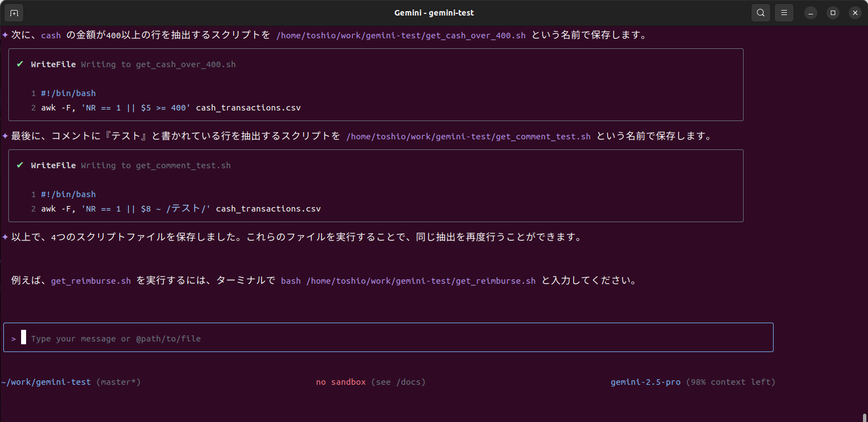Open a new terminal tab

coord(13,12)
